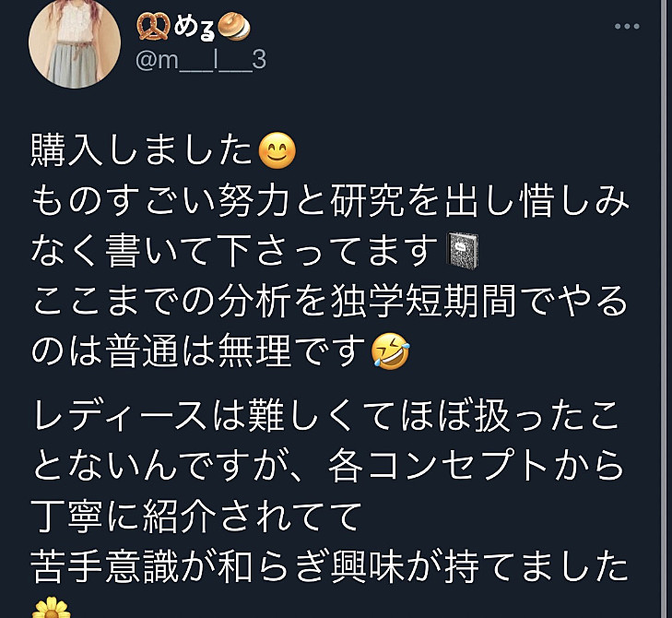Click the line のは普通は無理です
Screen dimensions: 672x618
[198, 351]
